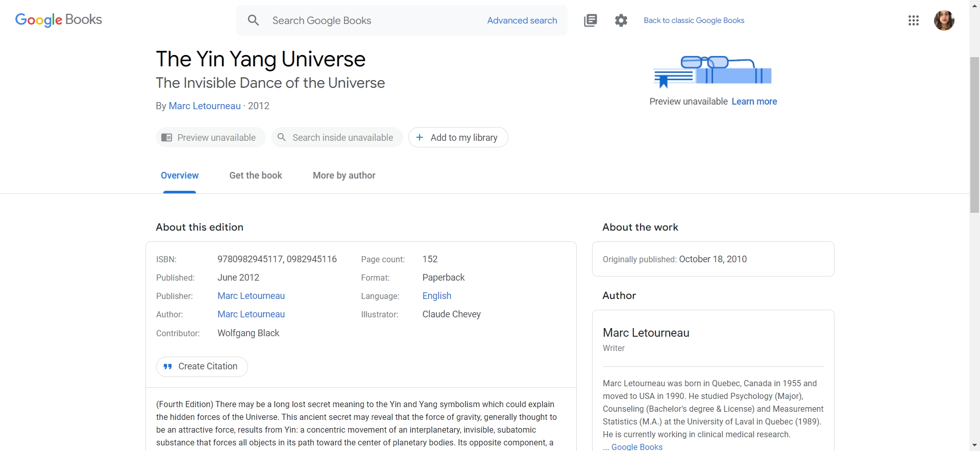Click the account profile avatar
Screen dimensions: 980x451
(944, 20)
